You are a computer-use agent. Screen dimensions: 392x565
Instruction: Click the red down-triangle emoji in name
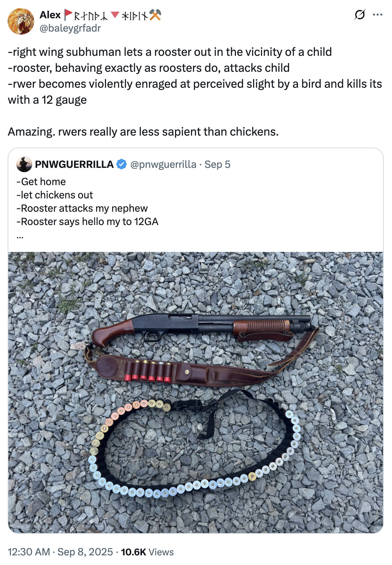pyautogui.click(x=115, y=15)
